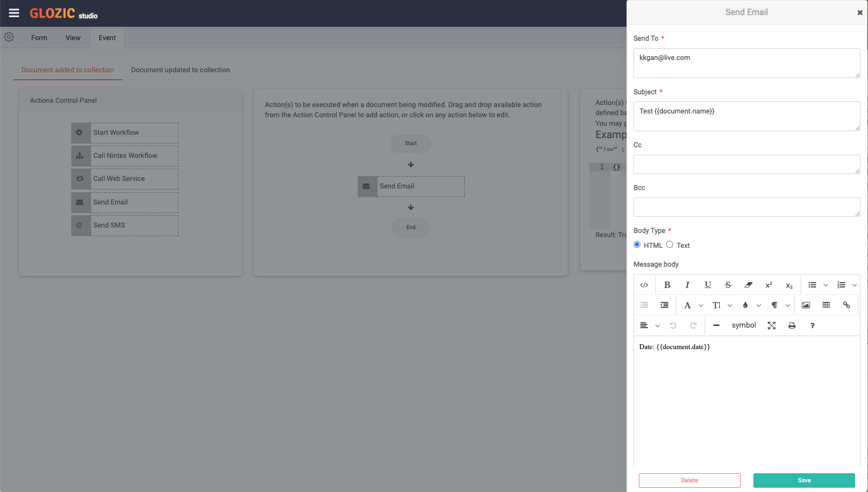The height and width of the screenshot is (492, 868).
Task: Expand alignment dropdown arrow
Action: pos(658,326)
